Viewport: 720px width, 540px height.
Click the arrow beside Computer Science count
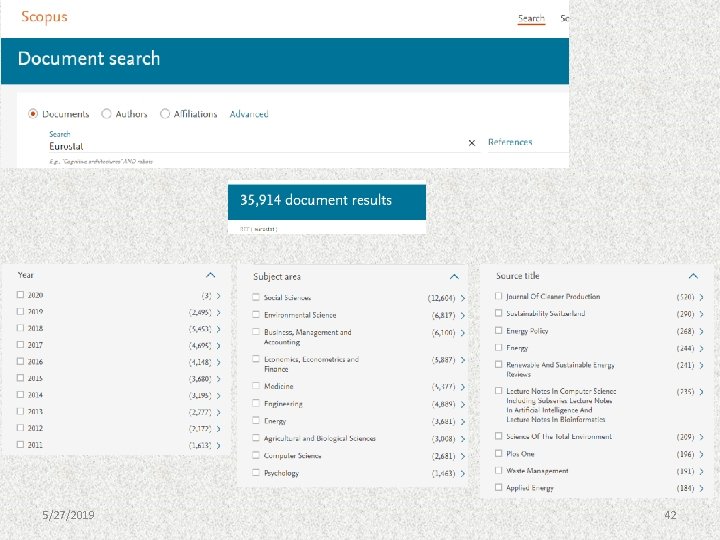coord(463,456)
